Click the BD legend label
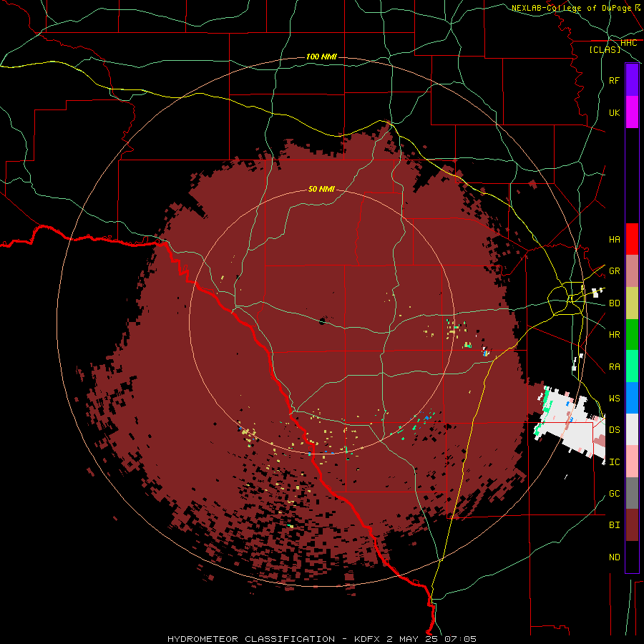 615,303
